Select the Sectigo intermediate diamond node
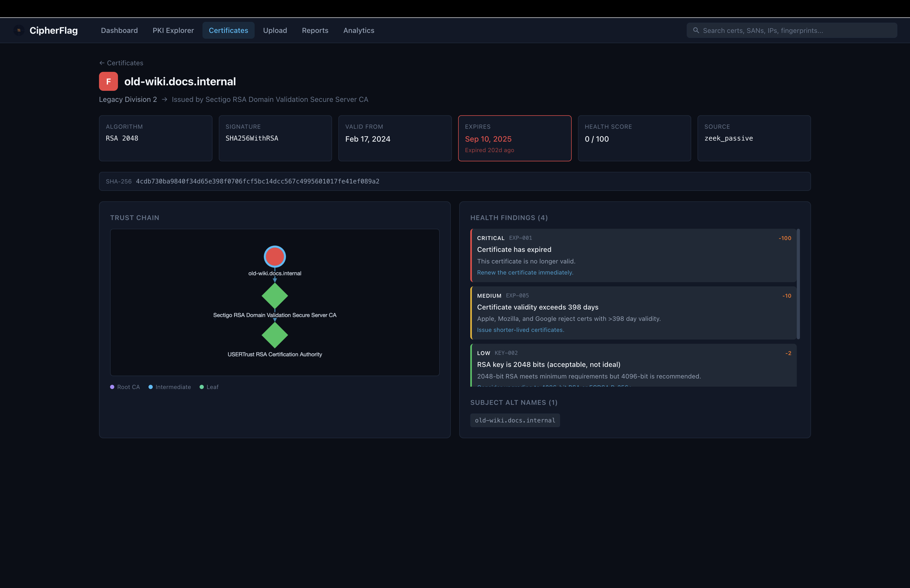Image resolution: width=910 pixels, height=588 pixels. (275, 296)
